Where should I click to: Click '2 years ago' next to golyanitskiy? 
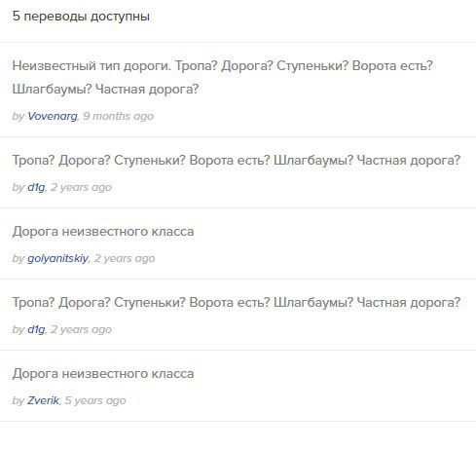125,258
